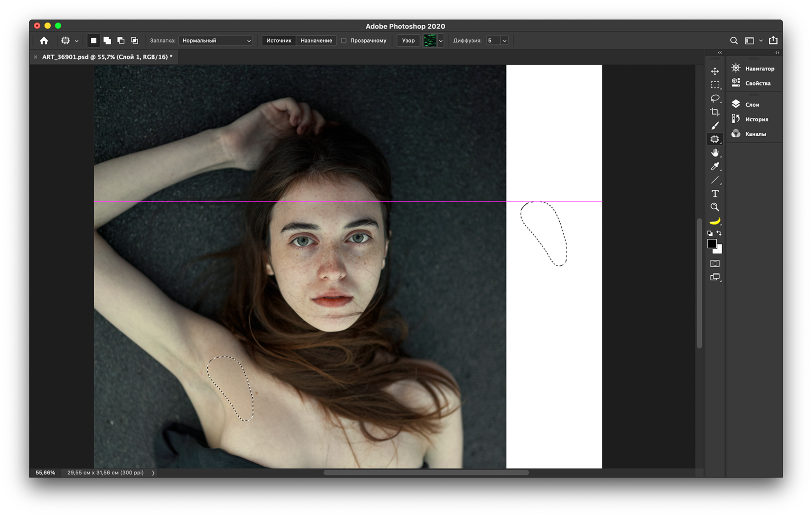Viewport: 812px width, 516px height.
Task: Expand the status bar info chevron
Action: coord(153,473)
